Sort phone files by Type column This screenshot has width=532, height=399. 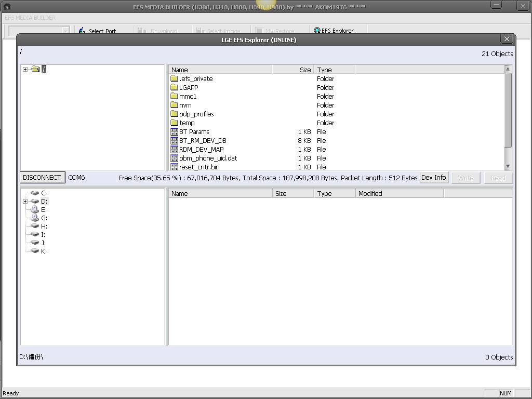coord(334,70)
